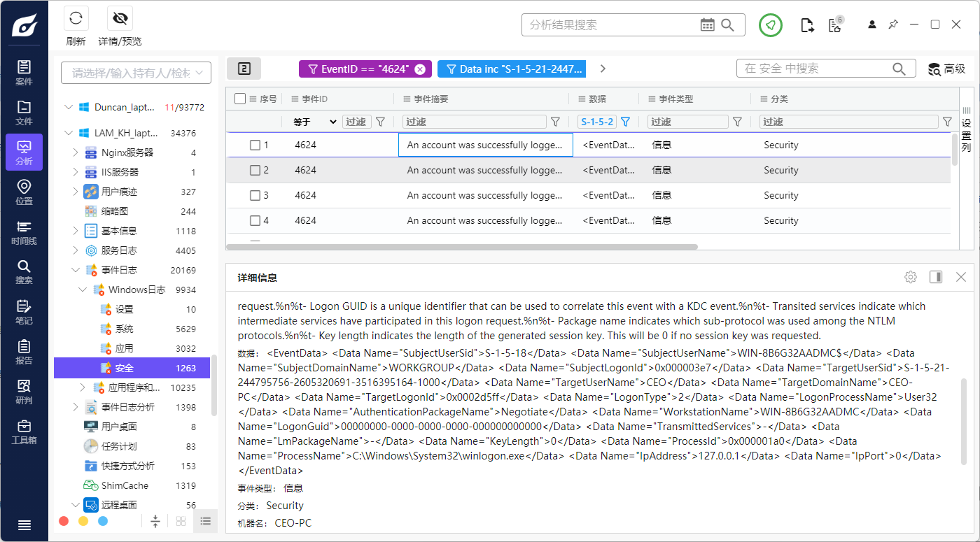Open the 时间线 sidebar section
The width and height of the screenshot is (980, 542).
point(24,231)
